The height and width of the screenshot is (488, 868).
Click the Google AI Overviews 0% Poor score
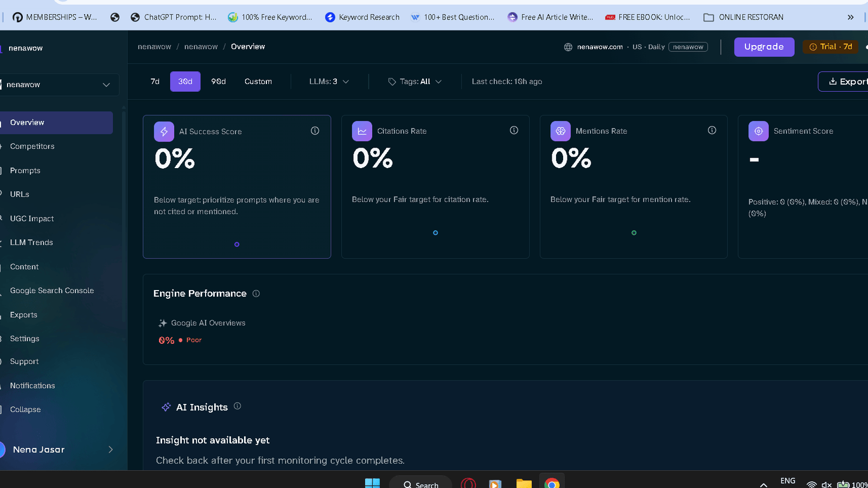pos(180,341)
